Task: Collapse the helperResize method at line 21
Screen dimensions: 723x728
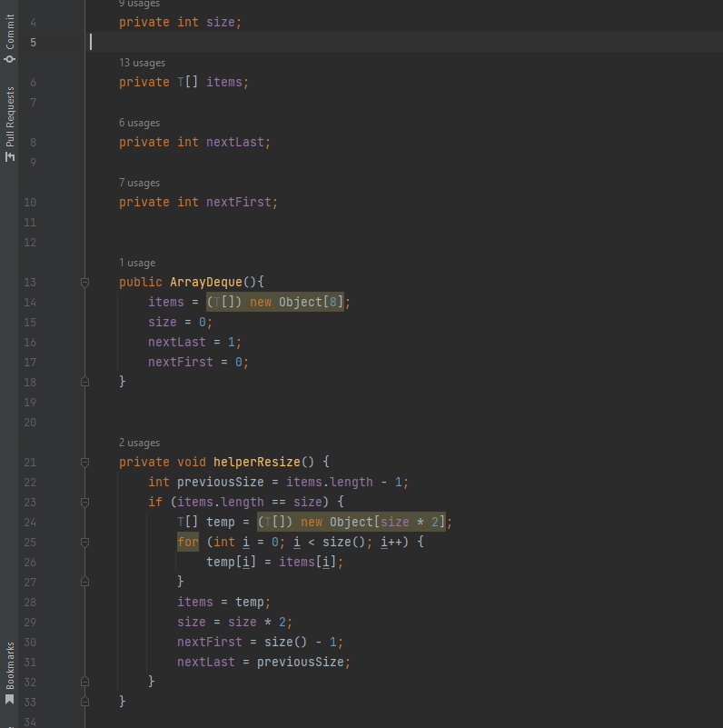Action: (84, 463)
